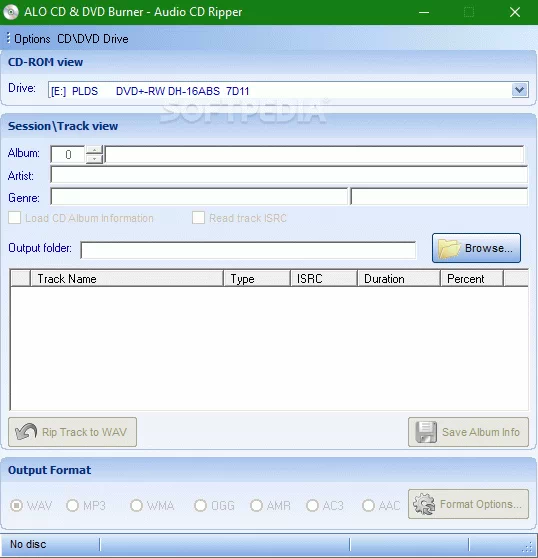538x558 pixels.
Task: Click the gear icon on Format Options
Action: coord(424,504)
